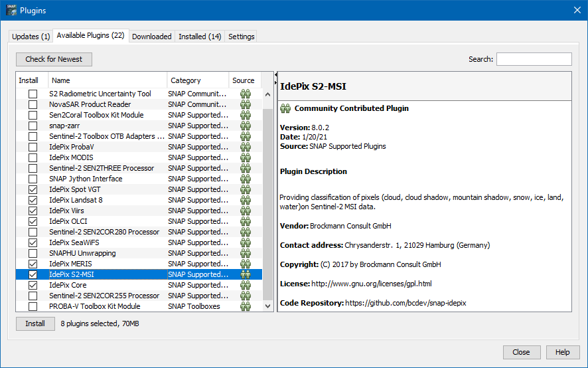Select SNAPHU Unwrapping for installation
588x368 pixels.
(33, 254)
